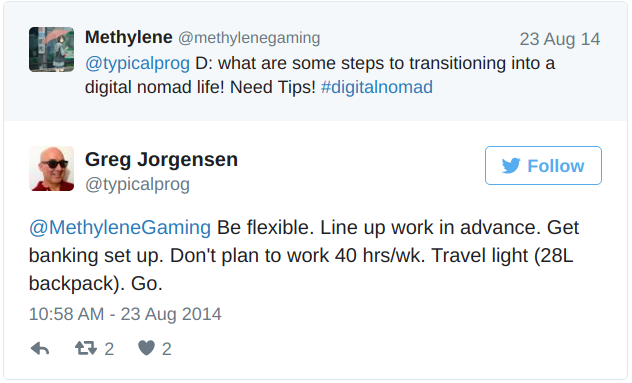Open the 10:58 AM - 23 Aug 2014 timestamp
Viewport: 632px width, 383px height.
(125, 314)
